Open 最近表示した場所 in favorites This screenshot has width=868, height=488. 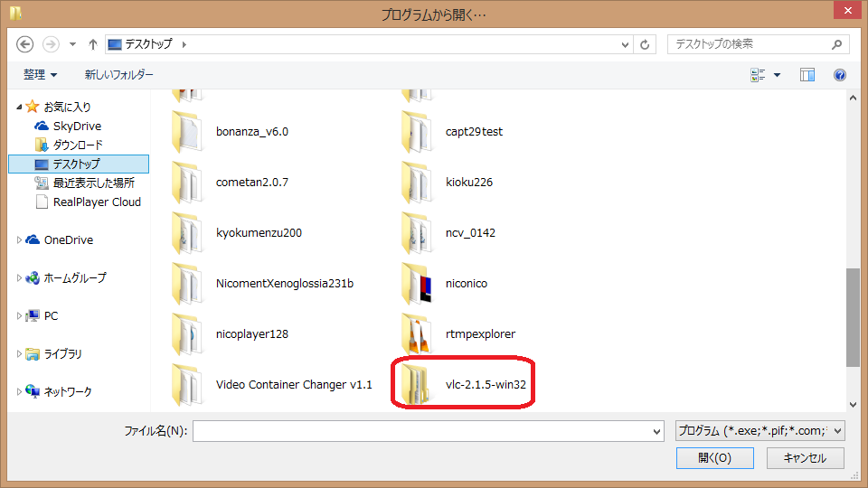93,183
